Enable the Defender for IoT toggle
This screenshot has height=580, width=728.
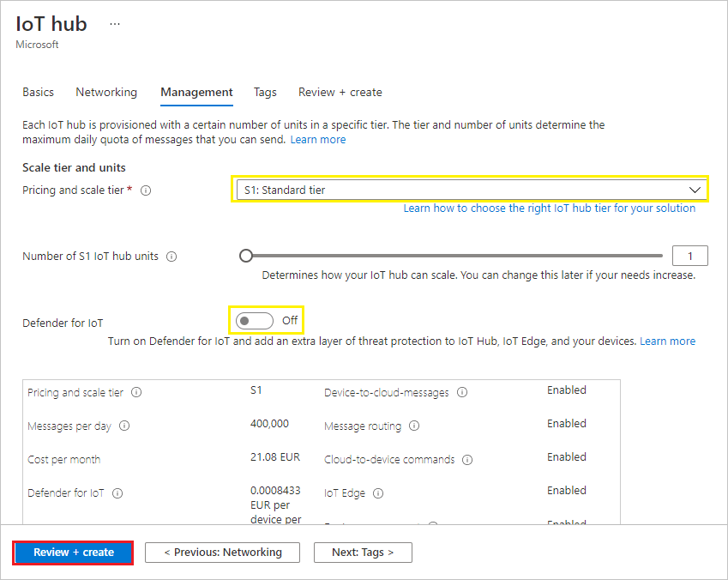click(254, 319)
